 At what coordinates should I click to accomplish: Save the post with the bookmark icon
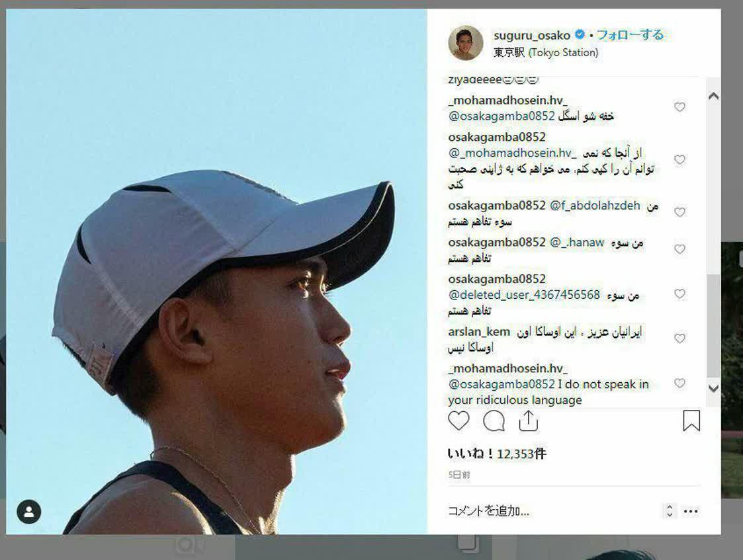(691, 420)
